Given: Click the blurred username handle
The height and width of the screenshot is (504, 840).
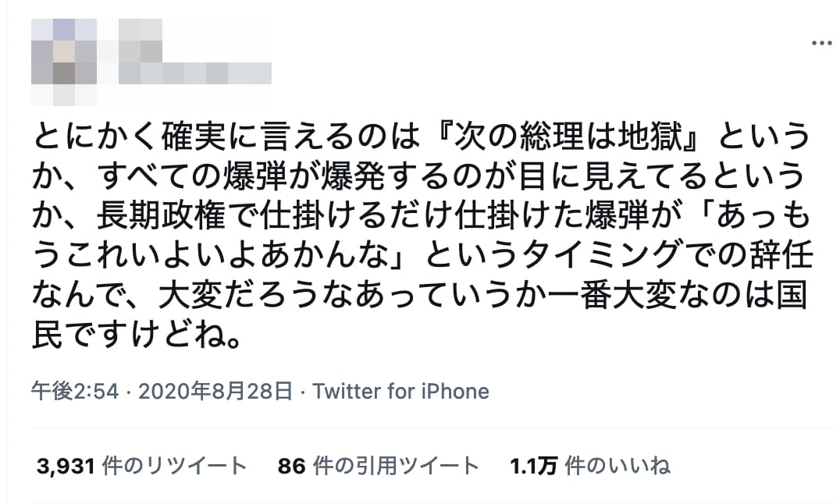Looking at the screenshot, I should (x=194, y=73).
